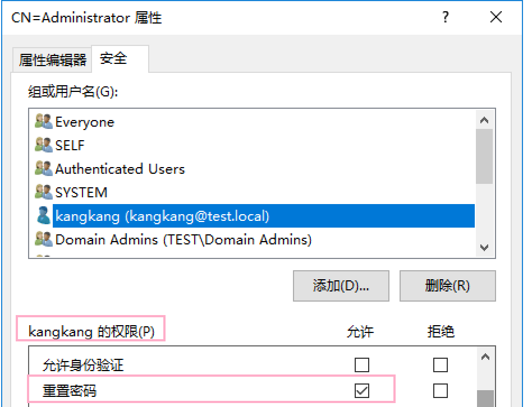The width and height of the screenshot is (532, 407).
Task: Click the SYSTEM group icon
Action: [x=43, y=192]
